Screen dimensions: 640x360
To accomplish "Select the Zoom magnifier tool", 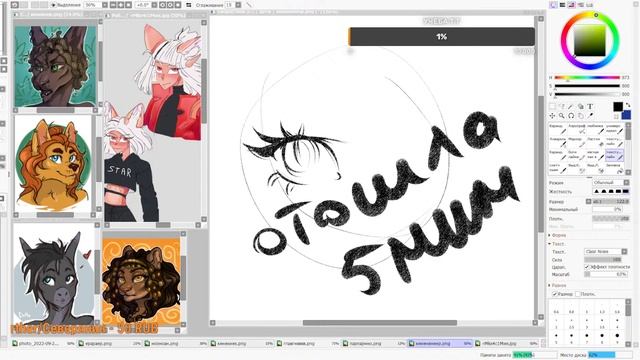I will pos(562,116).
